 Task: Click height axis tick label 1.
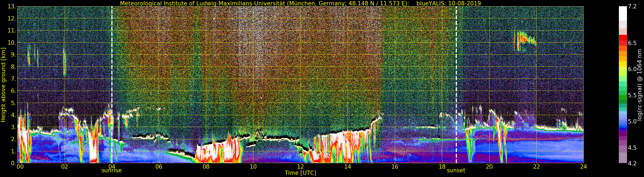[x=13, y=151]
